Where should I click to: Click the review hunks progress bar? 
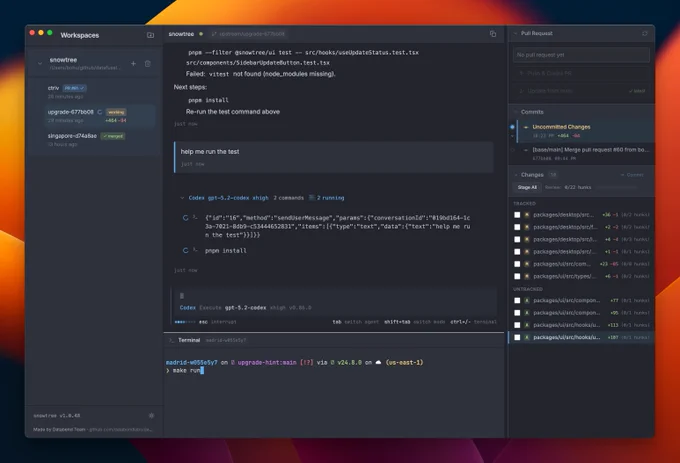pyautogui.click(x=616, y=187)
